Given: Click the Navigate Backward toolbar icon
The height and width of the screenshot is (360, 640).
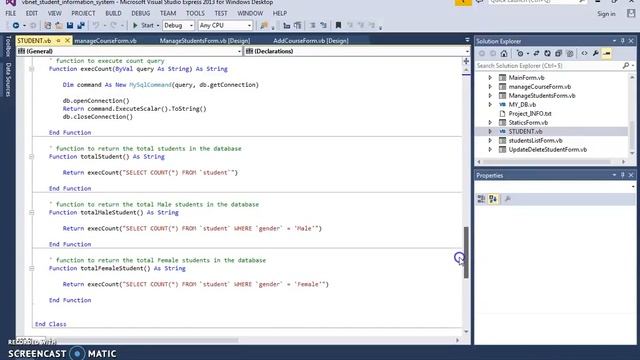Looking at the screenshot, I should coord(16,25).
